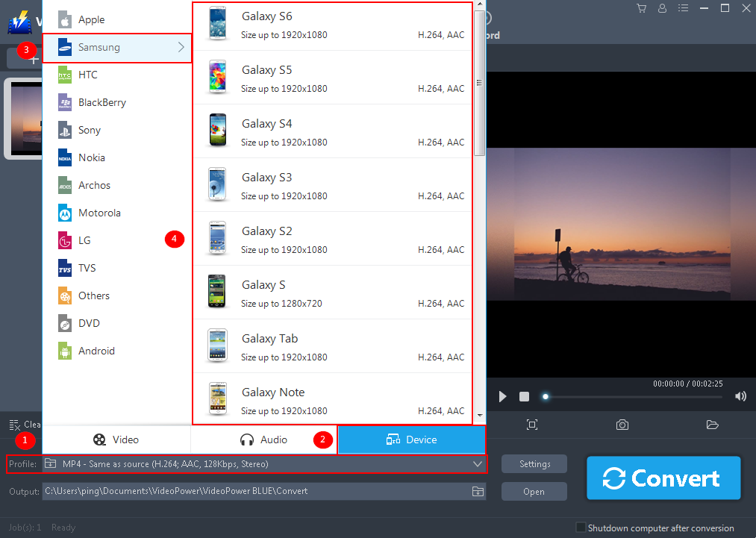Viewport: 756px width, 538px height.
Task: Click the Clear list icon
Action: [x=14, y=425]
